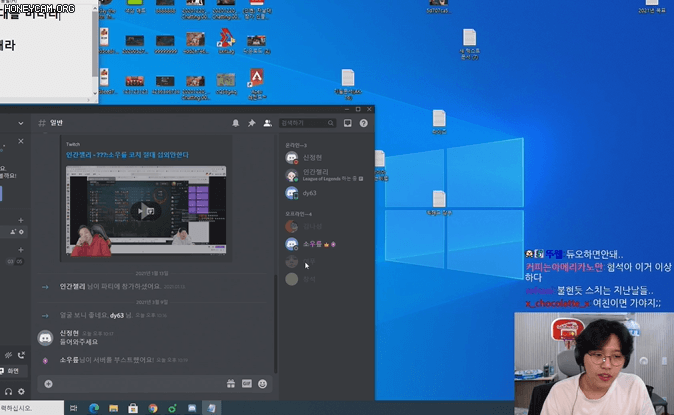Image resolution: width=674 pixels, height=415 pixels.
Task: Play the embedded Twitch clip thumbnail
Action: (146, 211)
